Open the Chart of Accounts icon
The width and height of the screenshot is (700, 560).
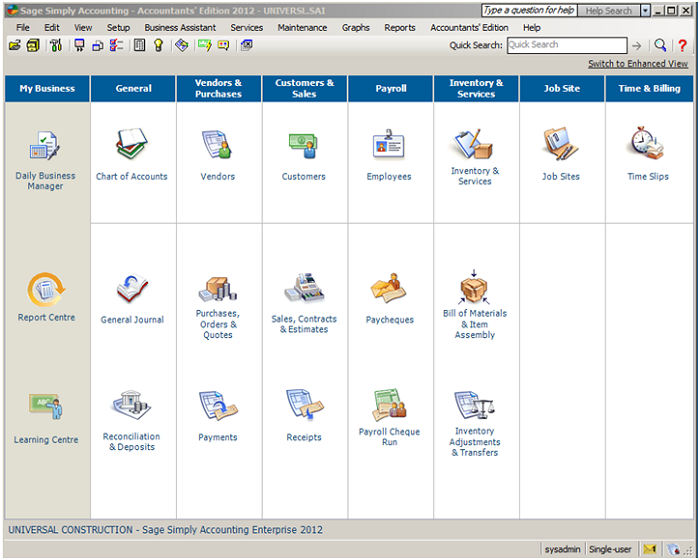pos(131,144)
